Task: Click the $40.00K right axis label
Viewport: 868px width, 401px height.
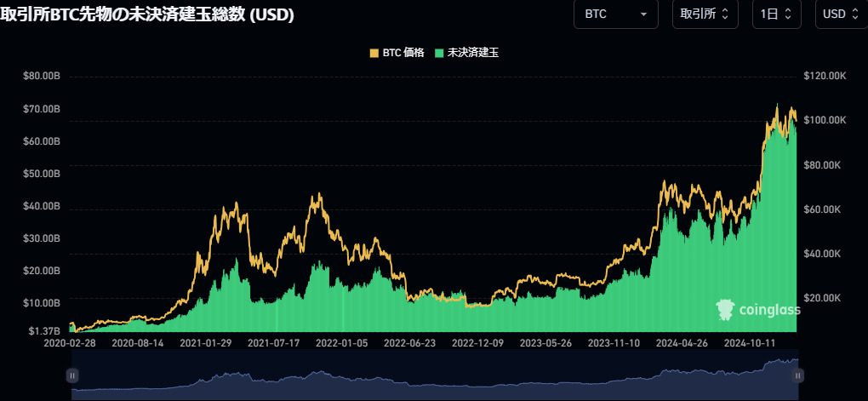Action: pos(822,254)
